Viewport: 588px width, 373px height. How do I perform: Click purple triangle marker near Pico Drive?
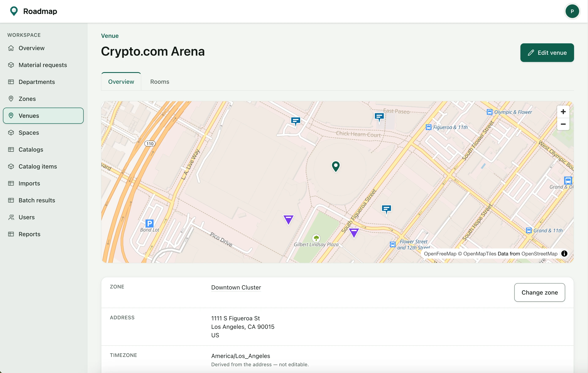[288, 219]
